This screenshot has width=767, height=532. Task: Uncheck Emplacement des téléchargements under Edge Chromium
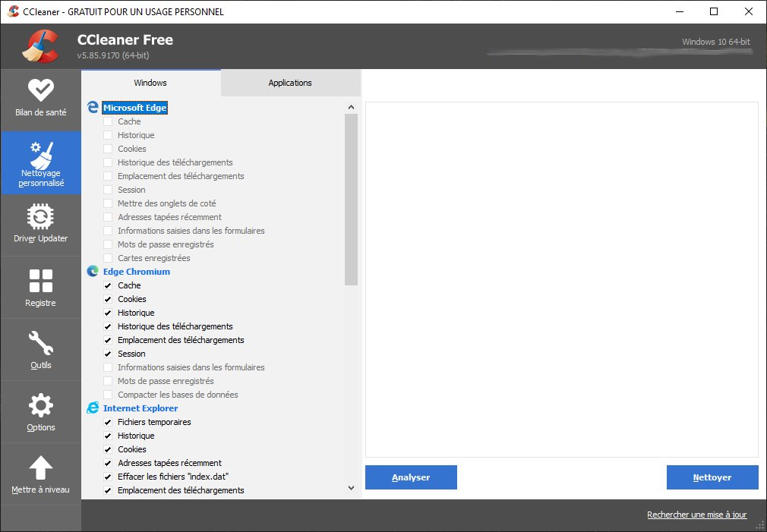click(x=108, y=340)
